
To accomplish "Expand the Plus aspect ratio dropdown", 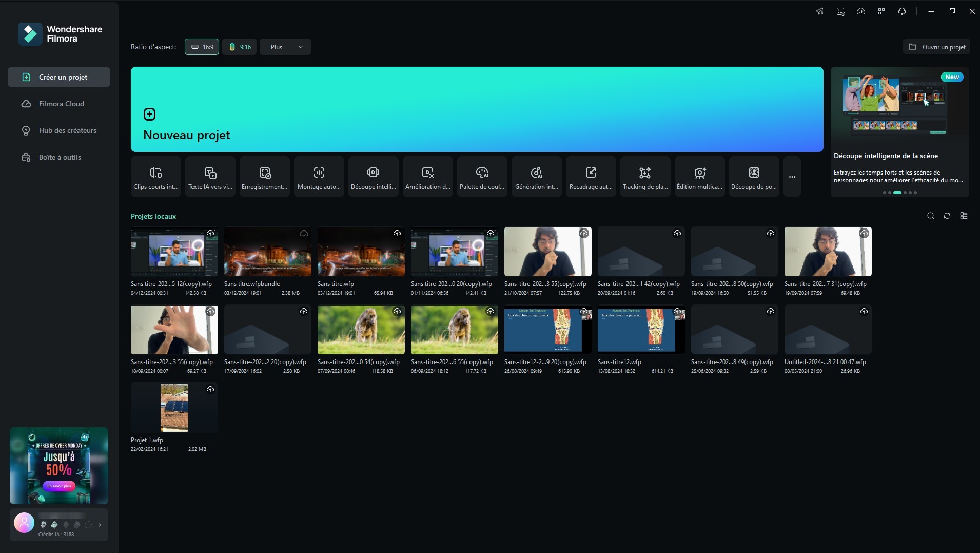I will tap(285, 47).
